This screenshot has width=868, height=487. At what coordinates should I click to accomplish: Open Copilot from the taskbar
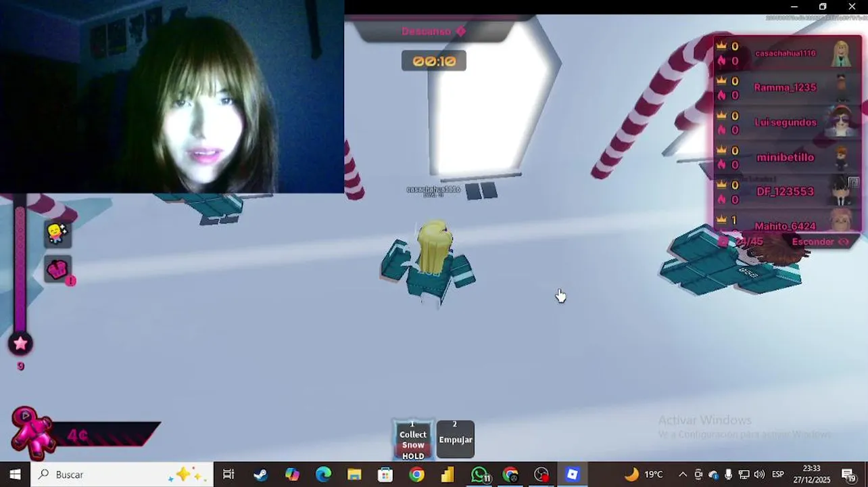(x=292, y=474)
